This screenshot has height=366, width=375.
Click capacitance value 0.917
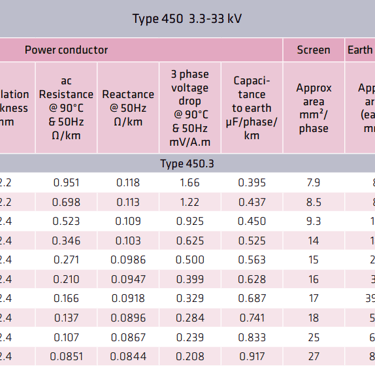(x=252, y=357)
